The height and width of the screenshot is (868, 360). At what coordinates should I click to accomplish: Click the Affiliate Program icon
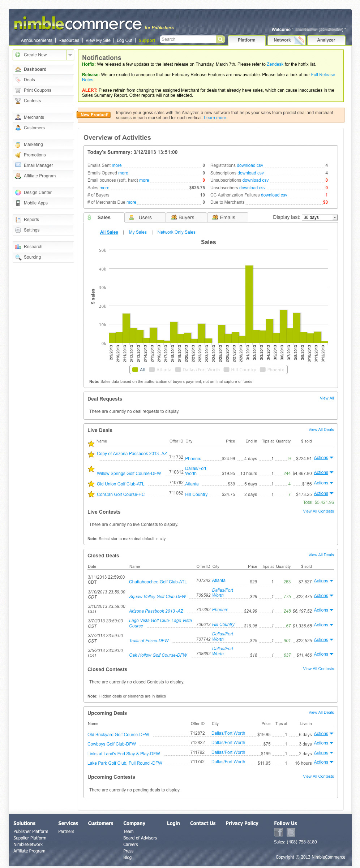coord(18,176)
